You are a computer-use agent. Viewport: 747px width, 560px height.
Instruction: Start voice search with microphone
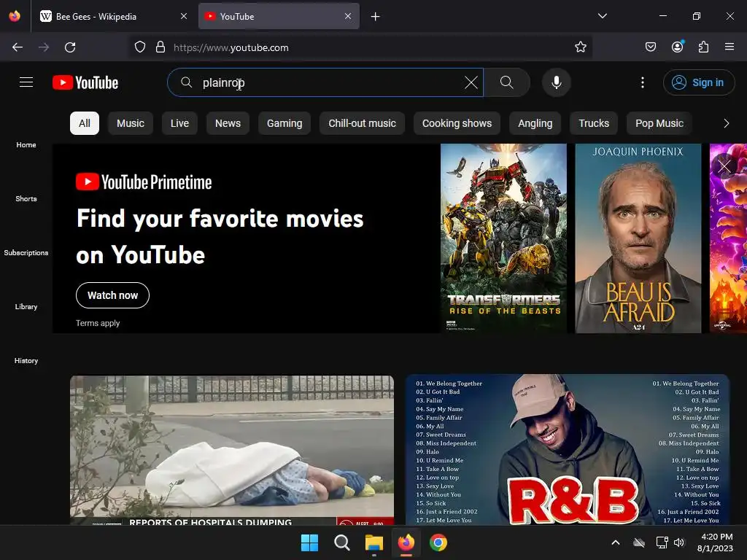click(556, 82)
